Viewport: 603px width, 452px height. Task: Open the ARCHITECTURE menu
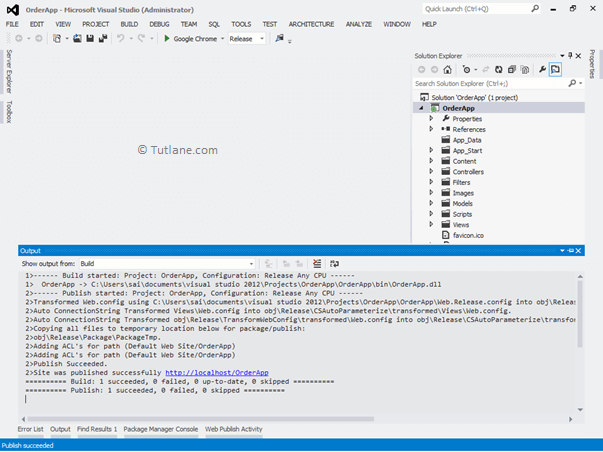(x=311, y=24)
